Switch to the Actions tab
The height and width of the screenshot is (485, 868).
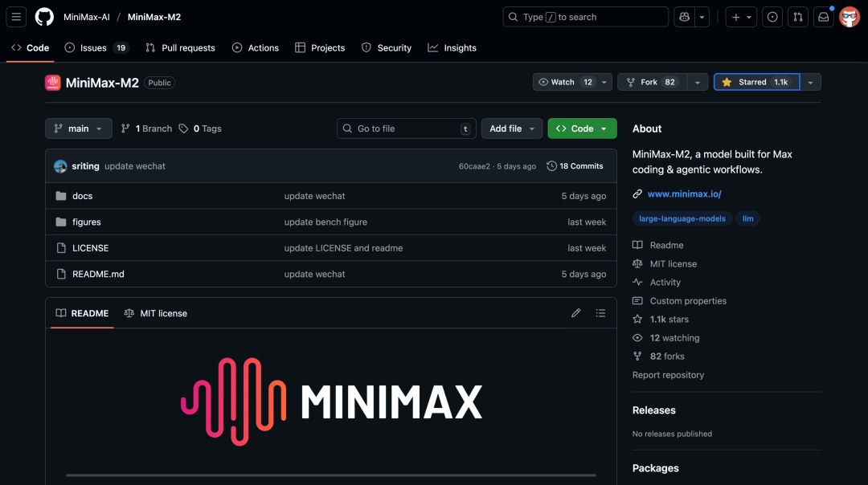[x=256, y=48]
